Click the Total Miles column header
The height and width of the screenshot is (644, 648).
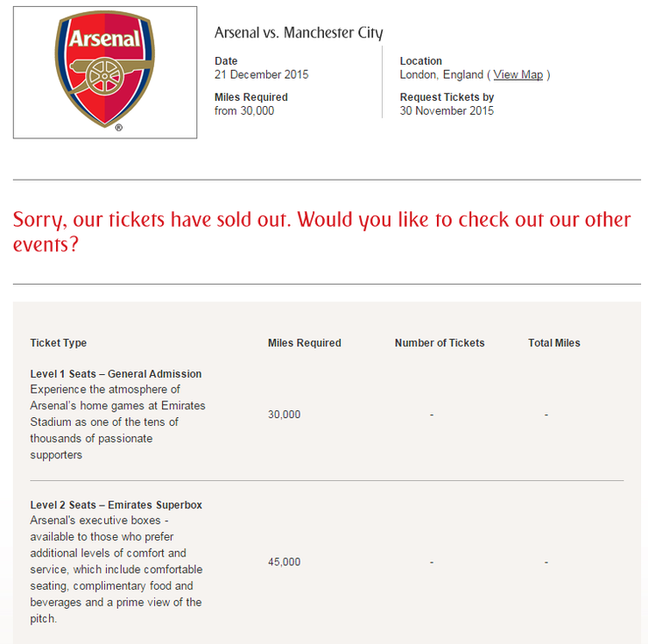[x=554, y=343]
